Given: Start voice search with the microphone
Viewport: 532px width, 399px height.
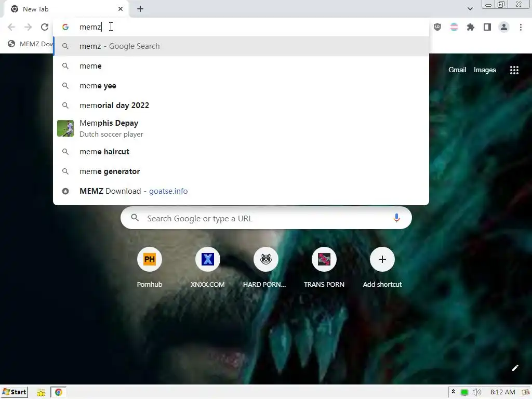Looking at the screenshot, I should (x=396, y=218).
